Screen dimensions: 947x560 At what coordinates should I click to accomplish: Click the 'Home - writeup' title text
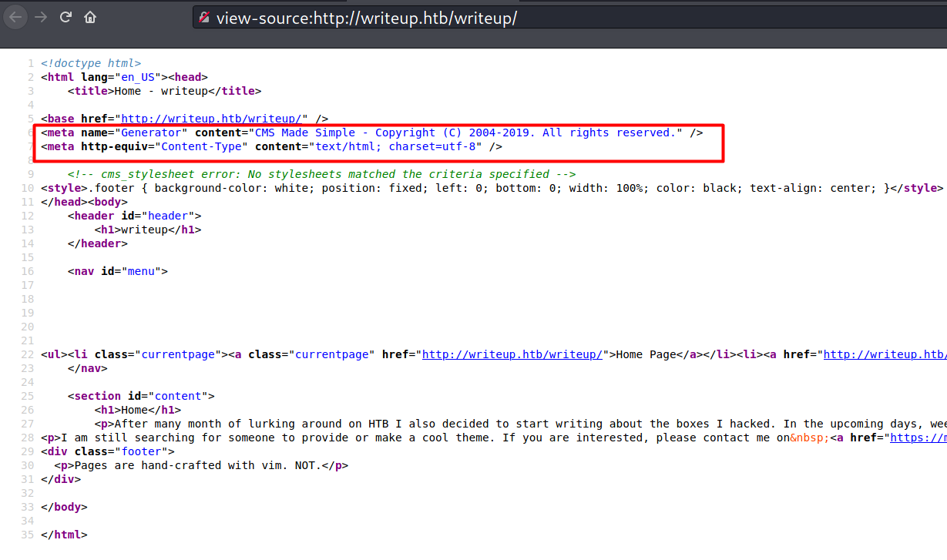tap(162, 91)
